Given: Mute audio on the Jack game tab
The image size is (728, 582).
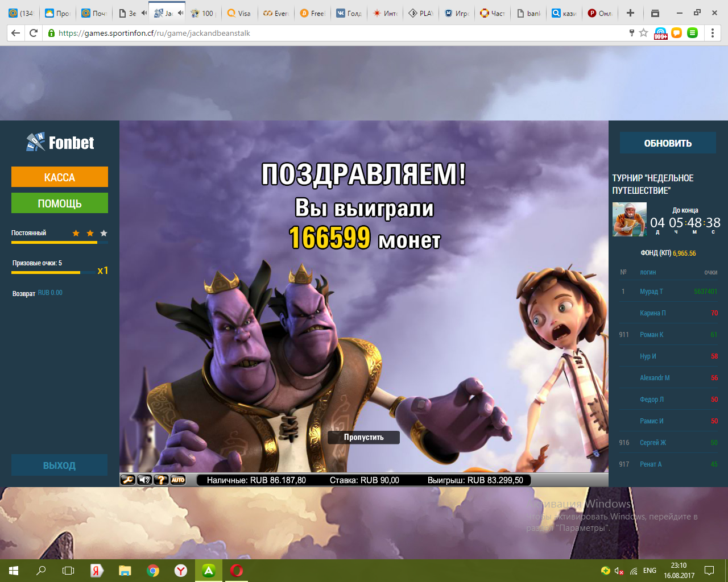Looking at the screenshot, I should pos(180,13).
